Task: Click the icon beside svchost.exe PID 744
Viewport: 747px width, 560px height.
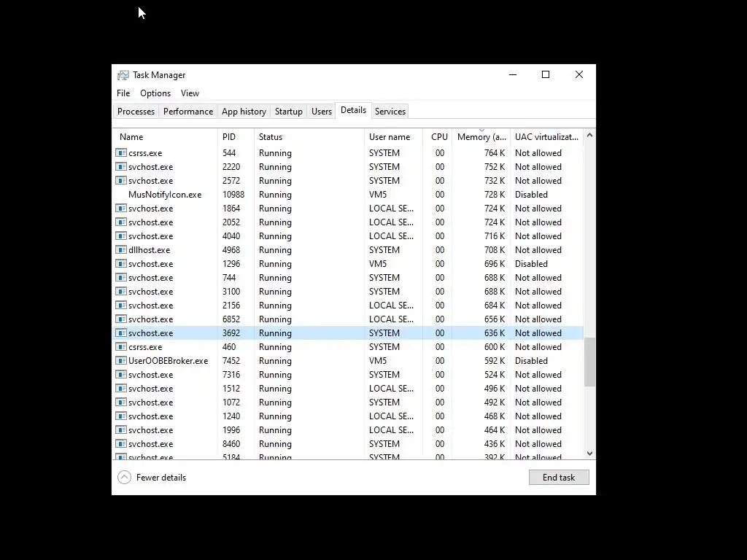Action: click(121, 277)
